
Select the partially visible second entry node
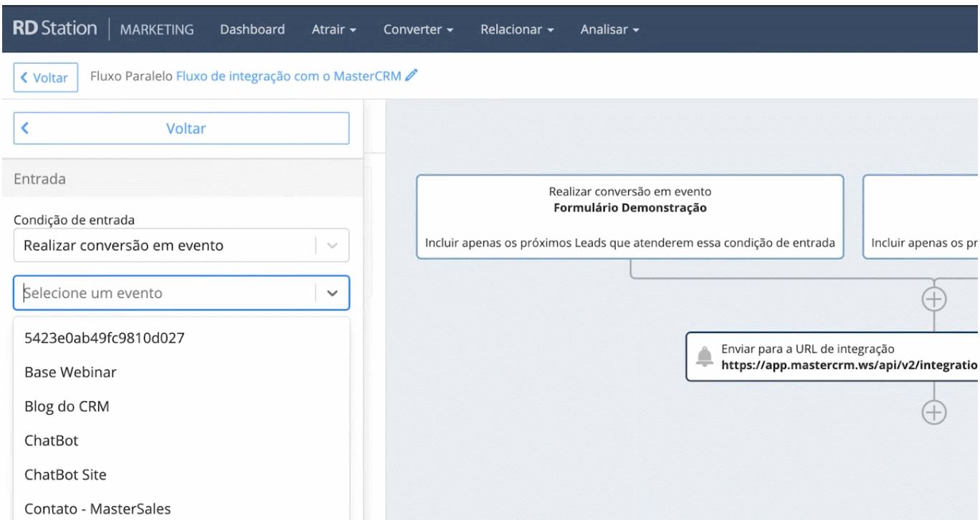tap(921, 217)
